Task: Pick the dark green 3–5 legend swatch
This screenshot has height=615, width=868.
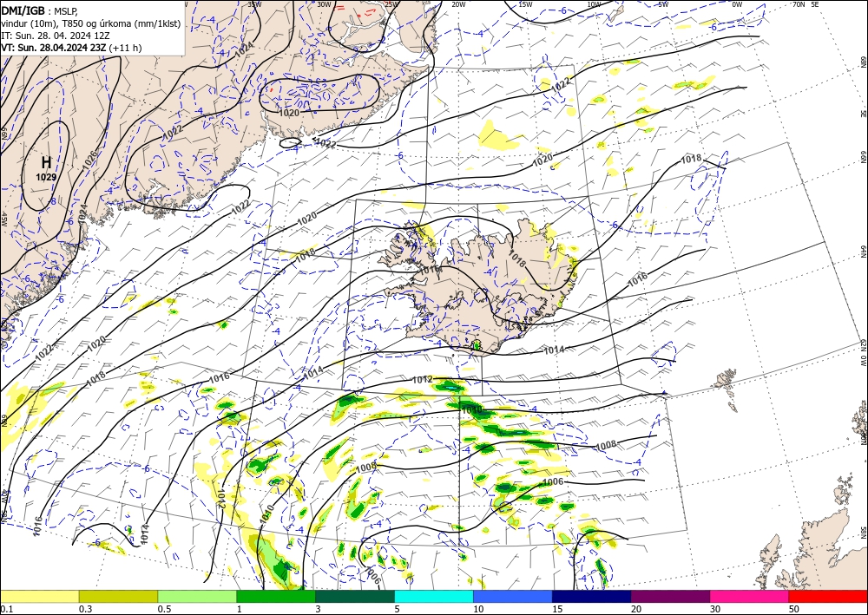Action: 355,596
